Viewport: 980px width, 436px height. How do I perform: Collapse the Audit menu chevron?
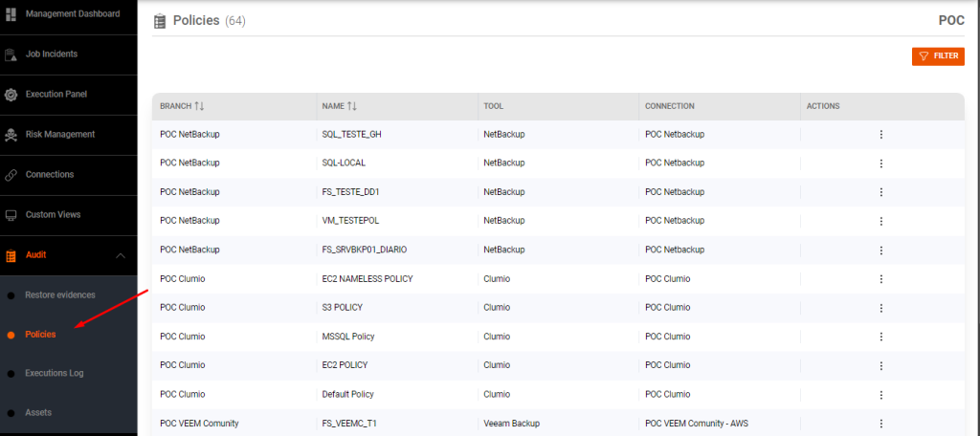click(122, 255)
